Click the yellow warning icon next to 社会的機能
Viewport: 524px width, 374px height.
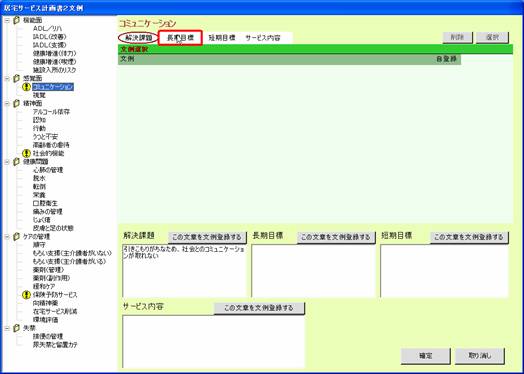coord(26,153)
